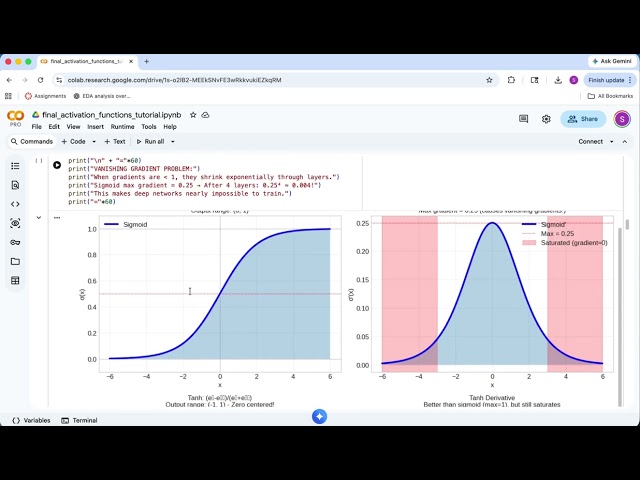Click the Gemini sparkle floating button
640x480 pixels.
(319, 416)
